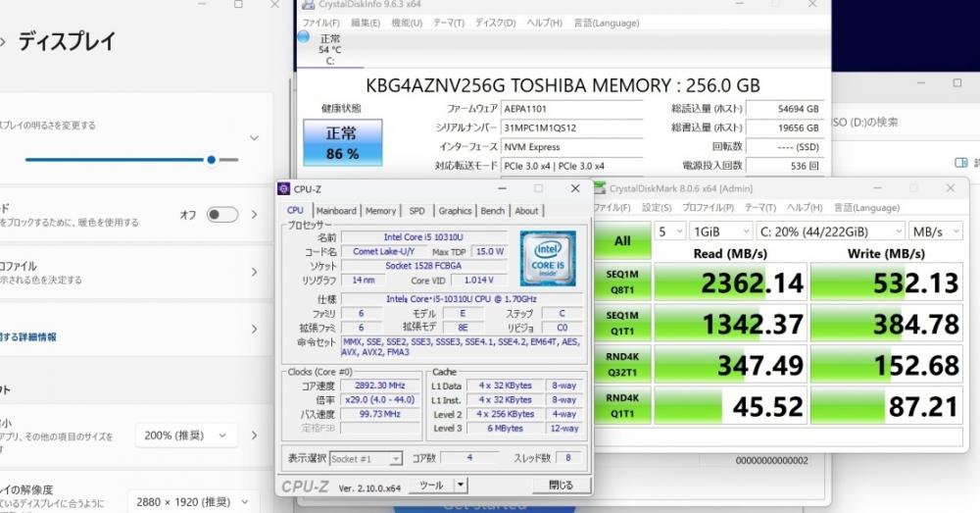
Task: Open the display detail information chevron
Action: [x=254, y=329]
